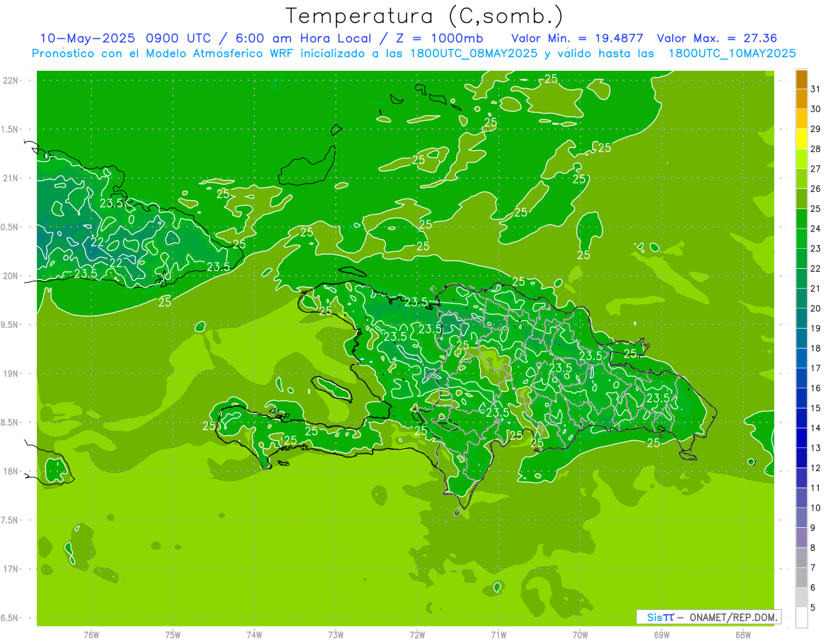Click the 22N latitude axis label
This screenshot has width=834, height=644.
pyautogui.click(x=10, y=81)
